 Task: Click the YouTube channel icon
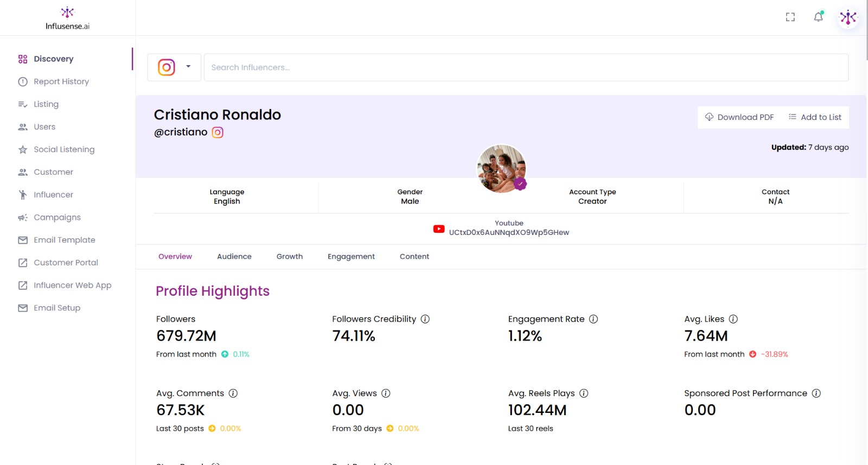pyautogui.click(x=439, y=229)
